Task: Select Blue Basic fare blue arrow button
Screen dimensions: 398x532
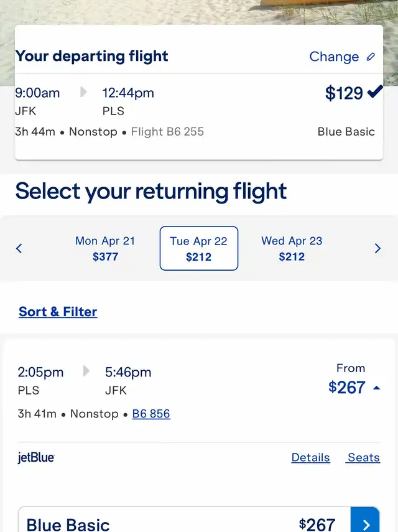Action: pos(365,520)
